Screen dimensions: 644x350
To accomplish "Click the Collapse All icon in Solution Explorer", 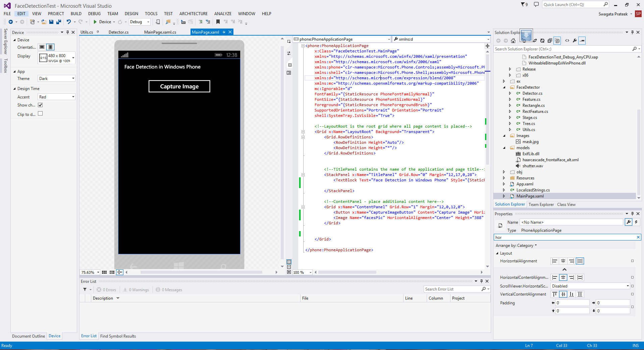I will coord(550,41).
